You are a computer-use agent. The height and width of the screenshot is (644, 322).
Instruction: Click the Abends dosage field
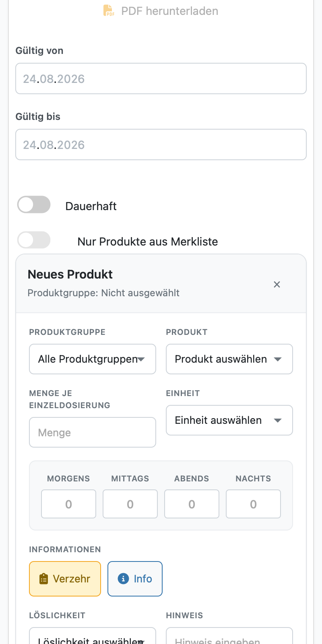(192, 504)
